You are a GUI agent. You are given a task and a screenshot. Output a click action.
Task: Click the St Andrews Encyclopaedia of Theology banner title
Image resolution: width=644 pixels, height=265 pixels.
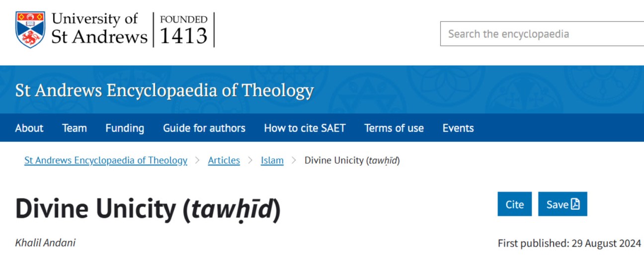[x=164, y=90]
